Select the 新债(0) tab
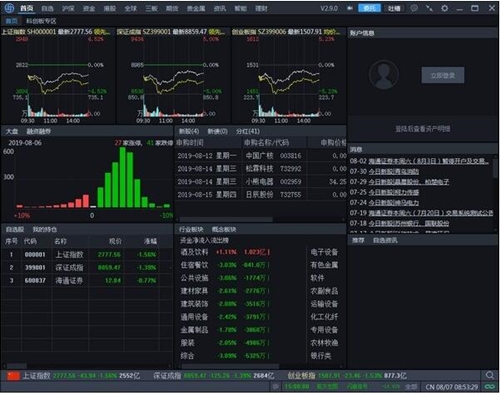 click(217, 131)
